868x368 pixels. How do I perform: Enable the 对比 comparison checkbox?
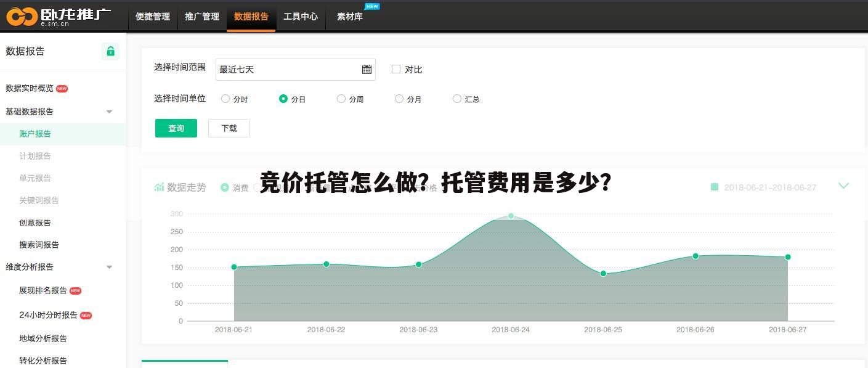pyautogui.click(x=396, y=69)
